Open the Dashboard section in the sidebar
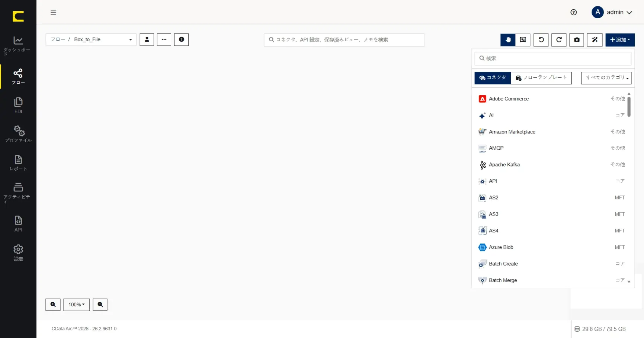 tap(18, 46)
